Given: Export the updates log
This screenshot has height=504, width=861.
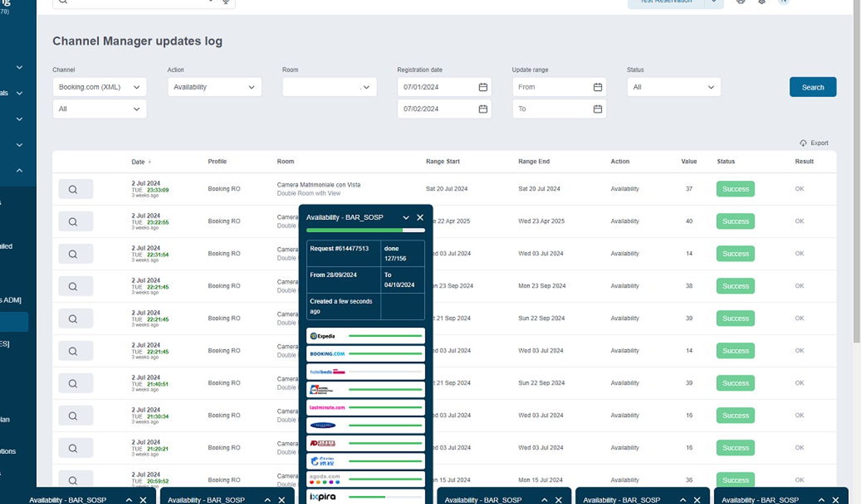Looking at the screenshot, I should (x=814, y=143).
